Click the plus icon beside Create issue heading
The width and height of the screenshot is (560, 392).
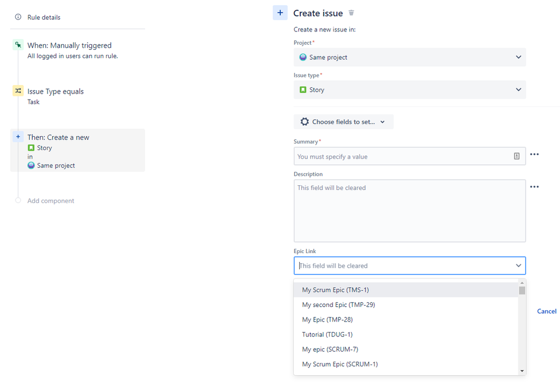[x=280, y=12]
